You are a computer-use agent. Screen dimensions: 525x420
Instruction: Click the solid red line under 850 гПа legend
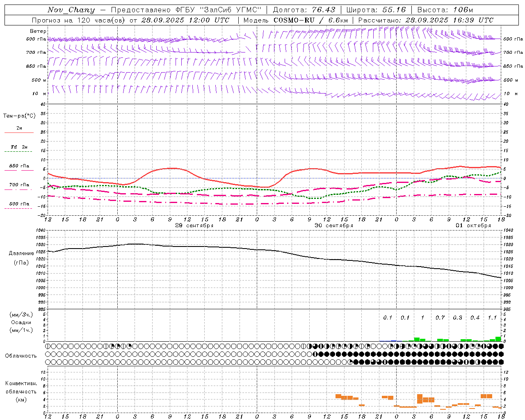pos(19,170)
